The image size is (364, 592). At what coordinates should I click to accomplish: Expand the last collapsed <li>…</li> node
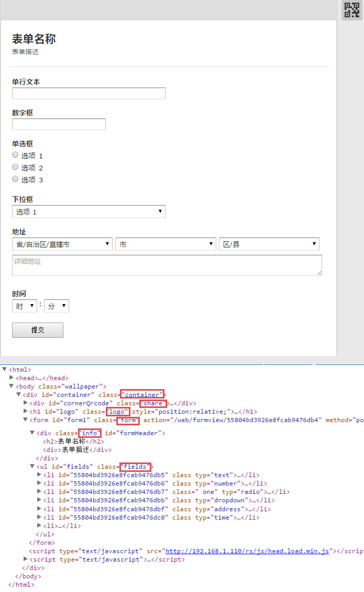(39, 525)
